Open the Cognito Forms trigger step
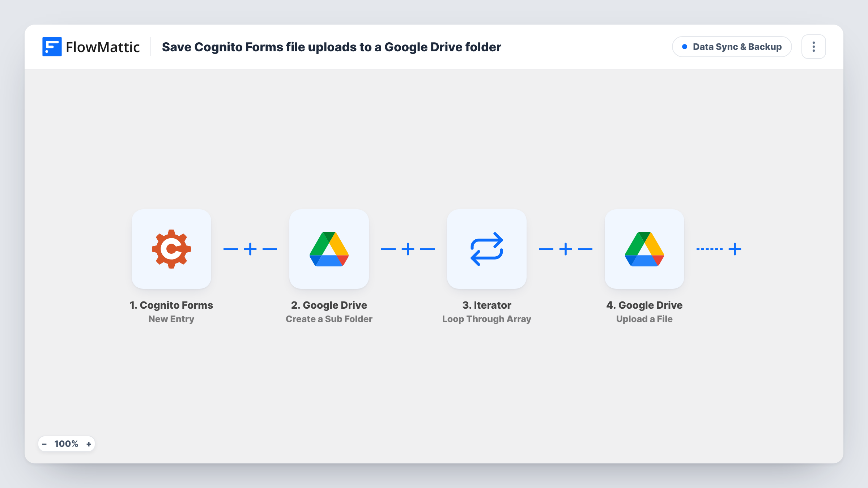The height and width of the screenshot is (488, 868). (171, 249)
